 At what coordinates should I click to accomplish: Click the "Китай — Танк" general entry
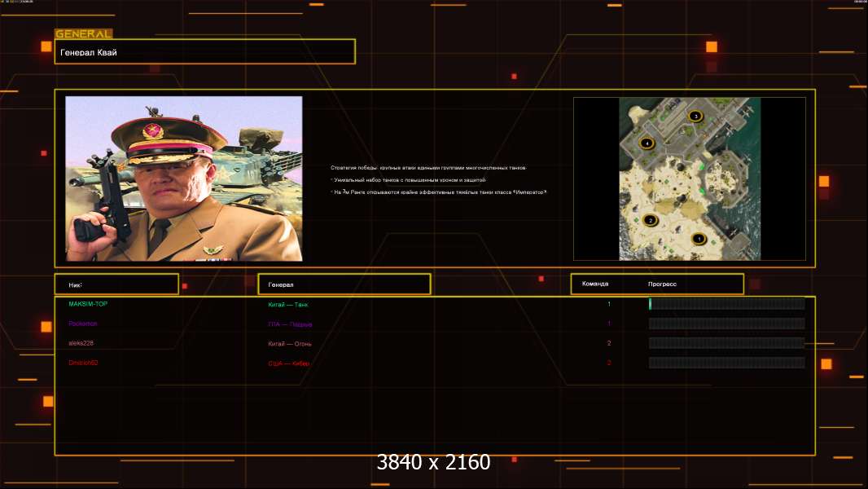[288, 305]
